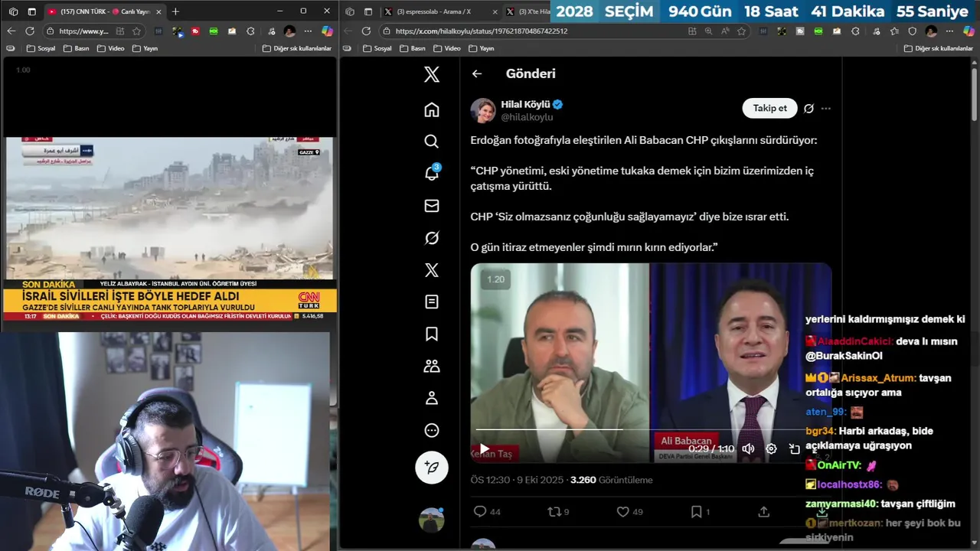Open account avatar at X sidebar bottom
Viewport: 980px width, 551px height.
(x=432, y=520)
